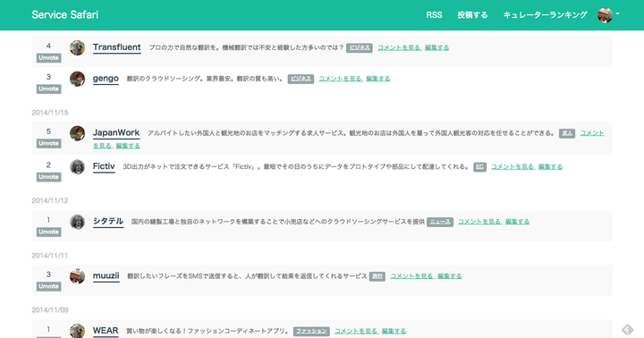The height and width of the screenshot is (338, 644).
Task: View comments for muuzii
Action: point(412,276)
